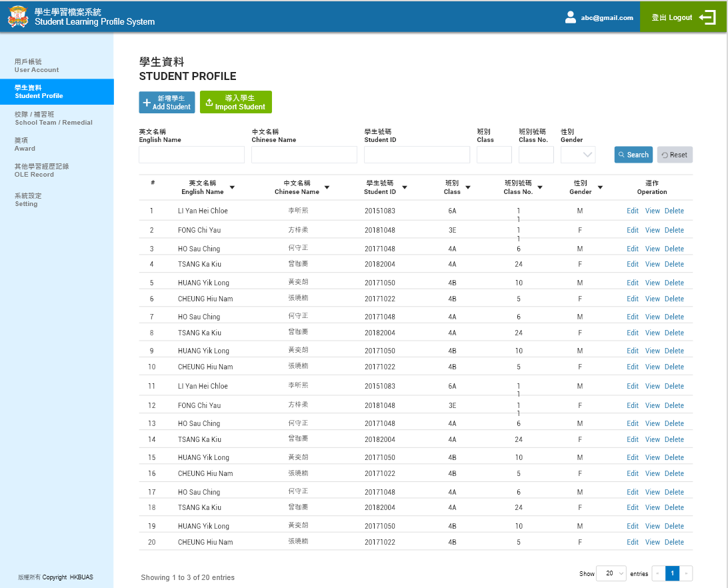
Task: Click the upload icon on Import Student
Action: pos(209,103)
